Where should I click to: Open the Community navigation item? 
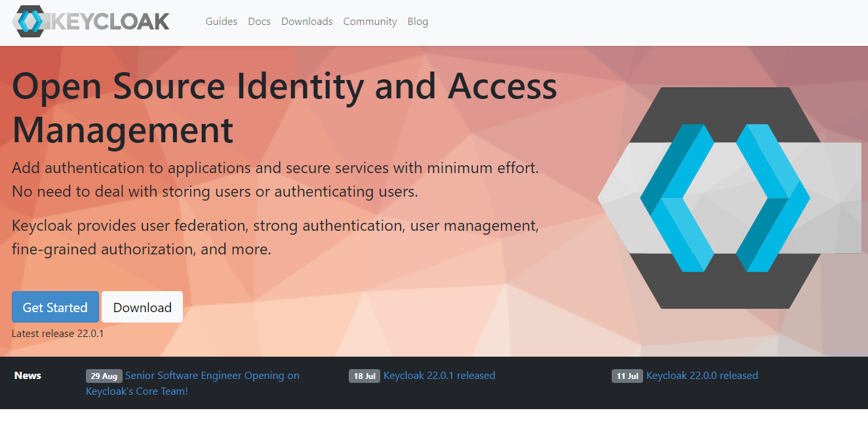point(370,22)
